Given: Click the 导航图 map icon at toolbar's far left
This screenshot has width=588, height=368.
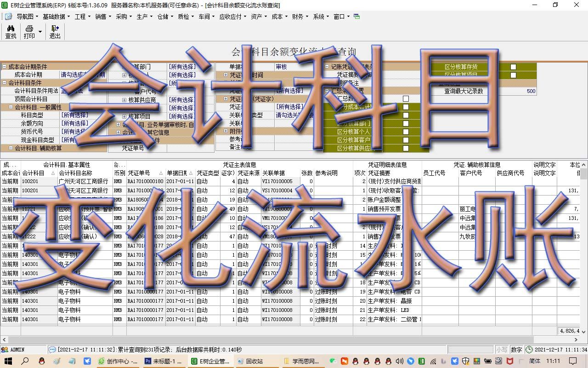Looking at the screenshot, I should [x=9, y=16].
